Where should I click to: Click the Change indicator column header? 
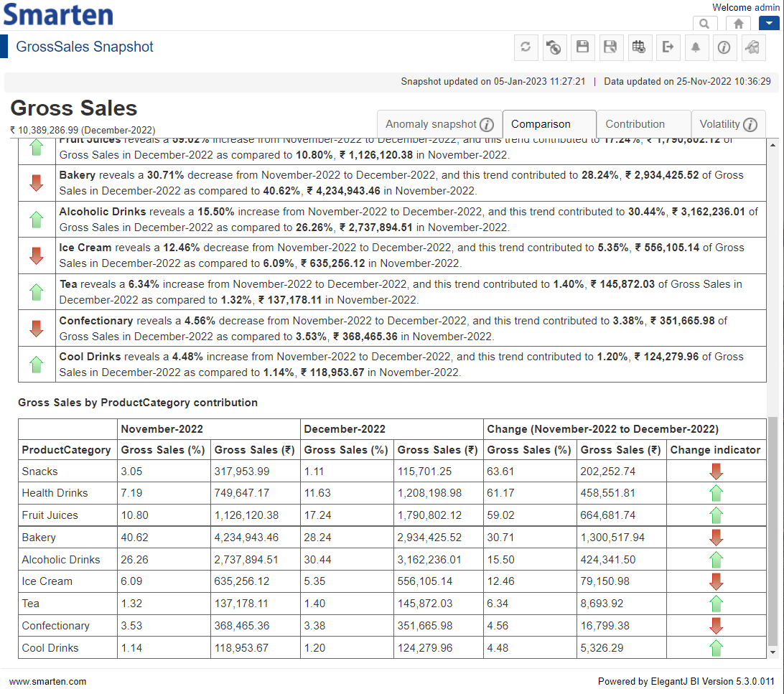coord(716,450)
